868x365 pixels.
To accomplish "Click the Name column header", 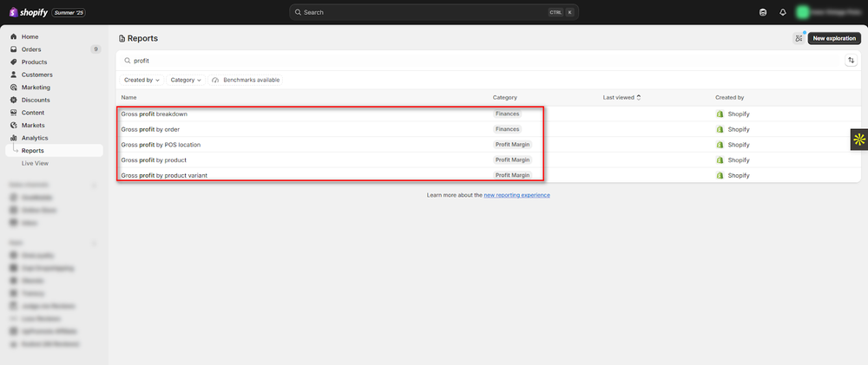I will click(x=128, y=97).
